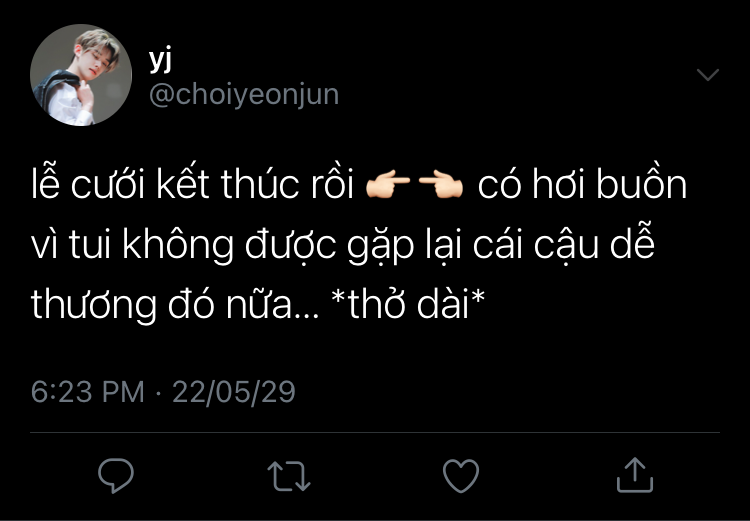
Task: Click the 6:23 PM timestamp
Action: click(88, 392)
